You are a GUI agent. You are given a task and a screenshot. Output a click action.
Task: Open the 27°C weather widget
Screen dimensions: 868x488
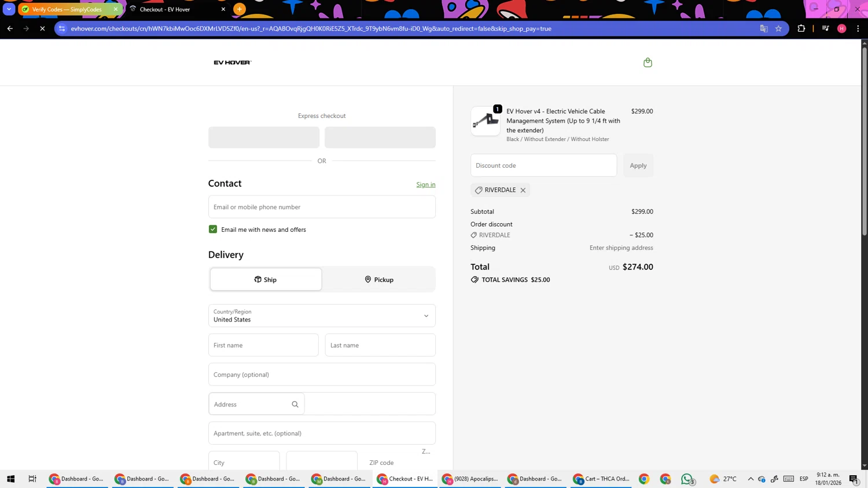(723, 479)
